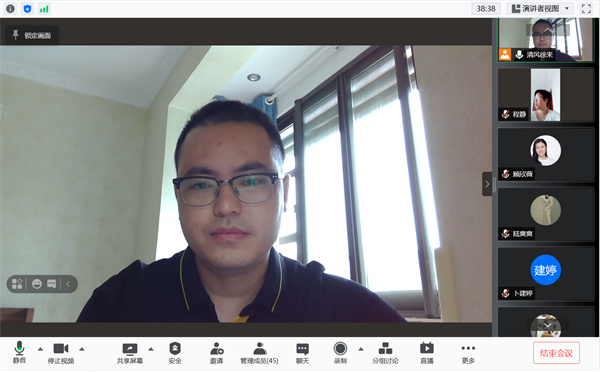The width and height of the screenshot is (600, 372).
Task: Click the red 结束会议 button
Action: 556,353
